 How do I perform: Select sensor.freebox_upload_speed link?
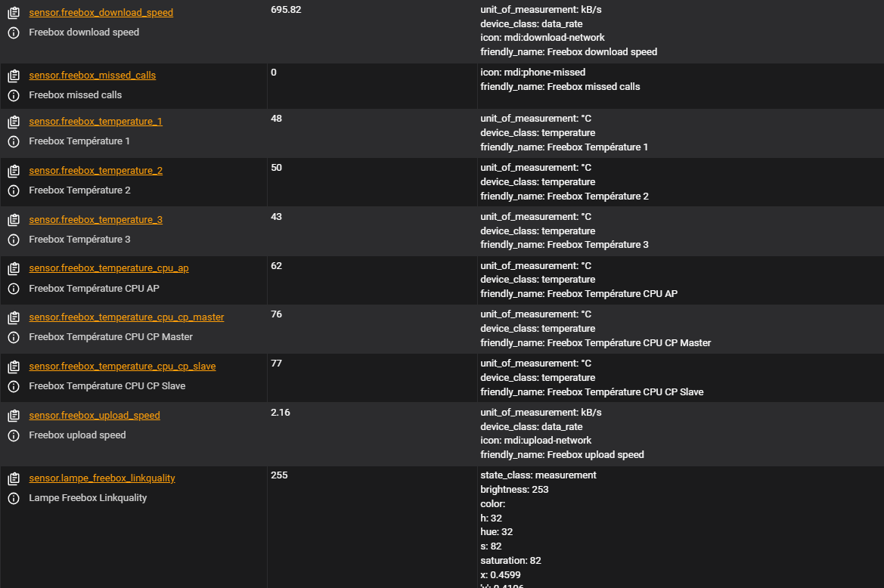[x=95, y=415]
